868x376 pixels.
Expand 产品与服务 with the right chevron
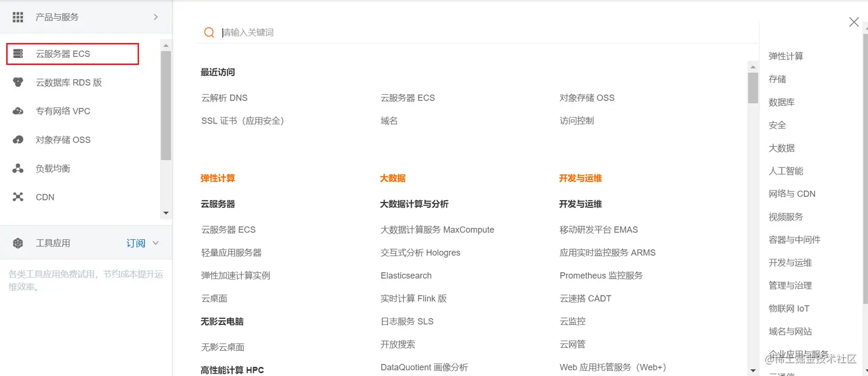(156, 17)
